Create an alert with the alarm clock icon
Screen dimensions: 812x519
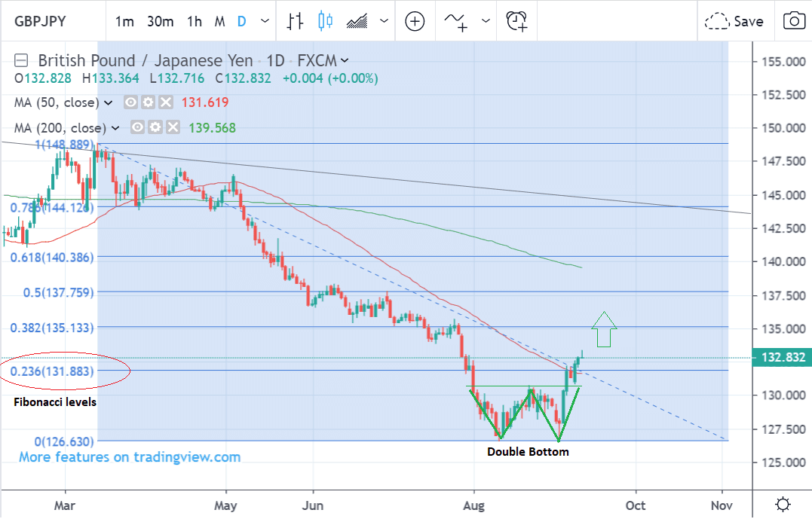click(517, 21)
